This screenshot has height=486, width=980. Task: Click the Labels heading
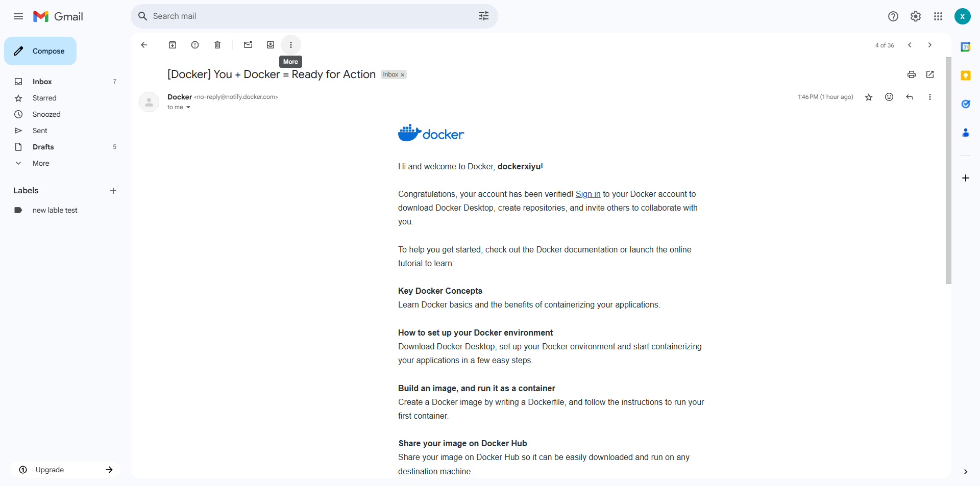(26, 191)
